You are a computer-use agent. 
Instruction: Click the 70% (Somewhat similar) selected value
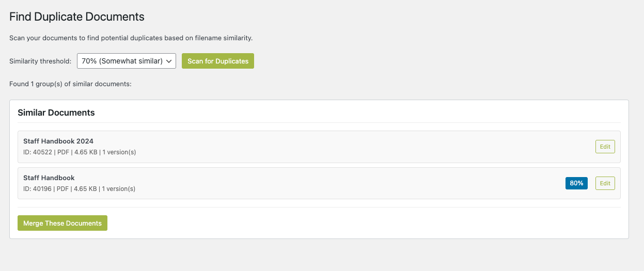122,61
